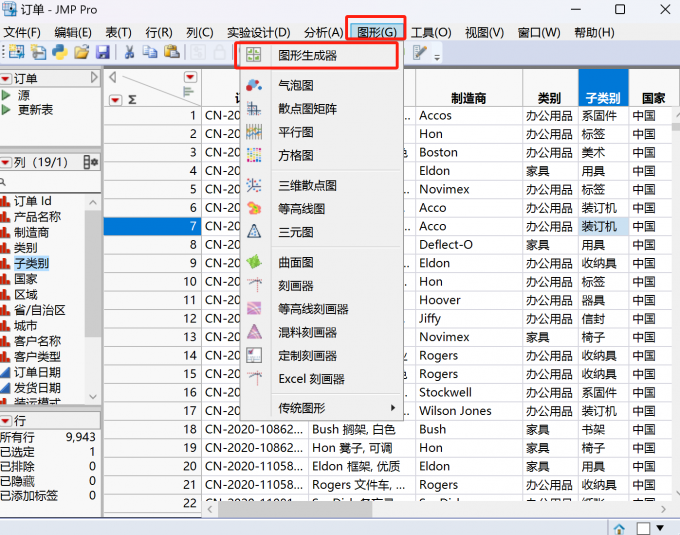
Task: Click the Excel 刻画器 icon
Action: [255, 378]
